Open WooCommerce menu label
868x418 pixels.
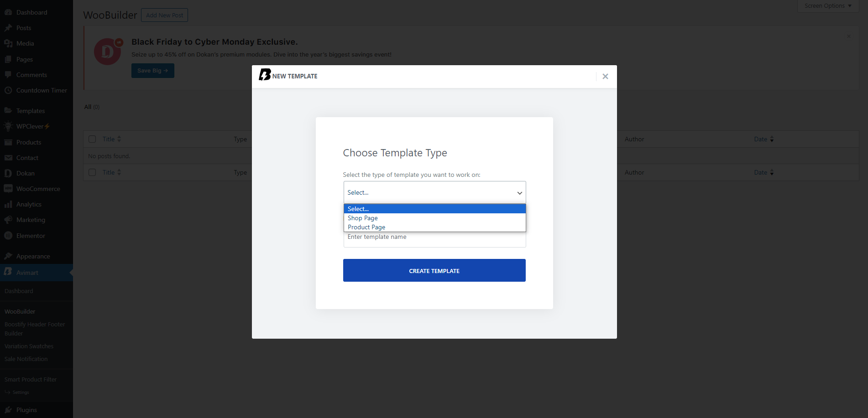click(38, 189)
